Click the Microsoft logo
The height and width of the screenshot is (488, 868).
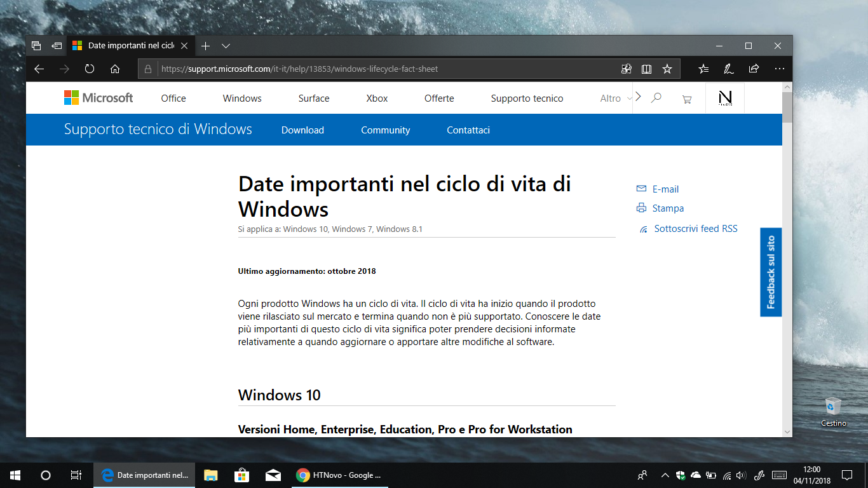pyautogui.click(x=98, y=98)
